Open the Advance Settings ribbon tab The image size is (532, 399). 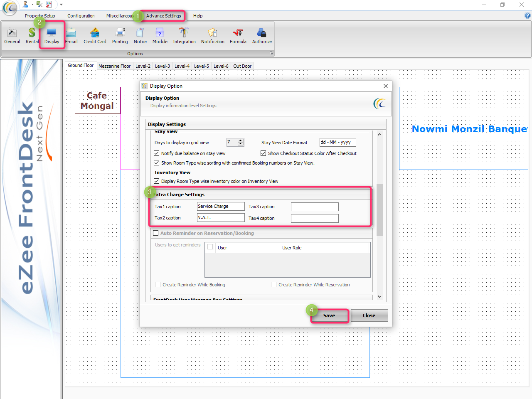[x=163, y=16]
